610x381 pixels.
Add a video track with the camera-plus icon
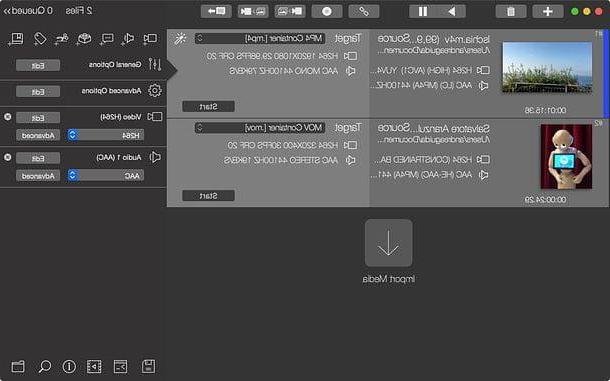pyautogui.click(x=150, y=38)
